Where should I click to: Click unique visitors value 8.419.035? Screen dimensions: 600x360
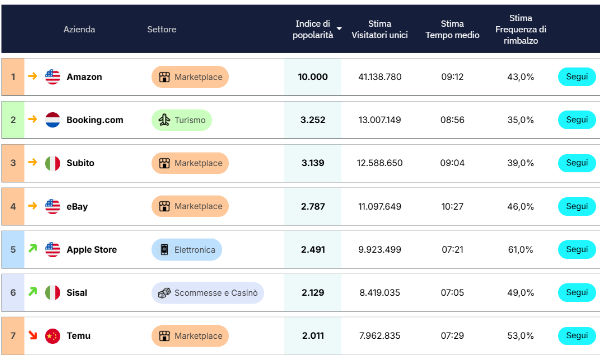(x=380, y=293)
